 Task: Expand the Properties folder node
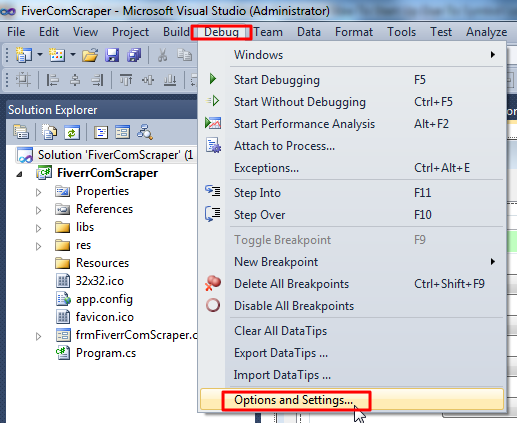tap(39, 192)
